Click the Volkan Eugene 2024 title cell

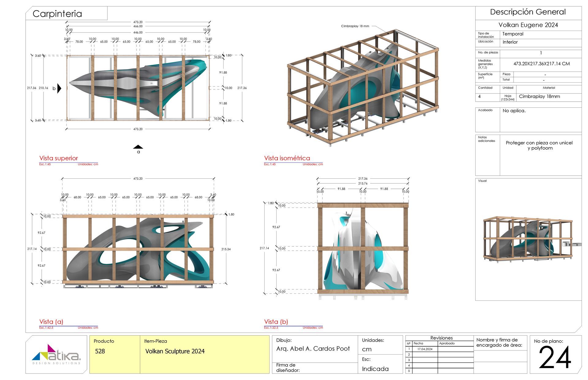coord(528,25)
